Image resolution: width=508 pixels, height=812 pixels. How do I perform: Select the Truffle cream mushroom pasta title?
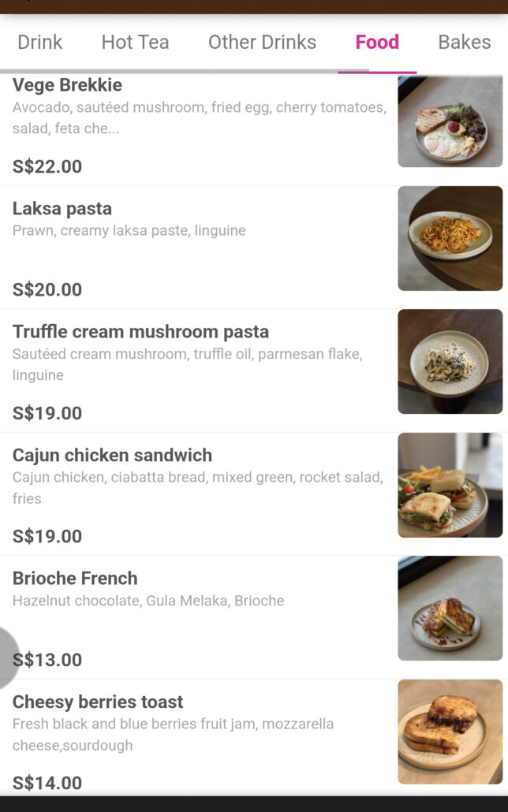pyautogui.click(x=140, y=332)
